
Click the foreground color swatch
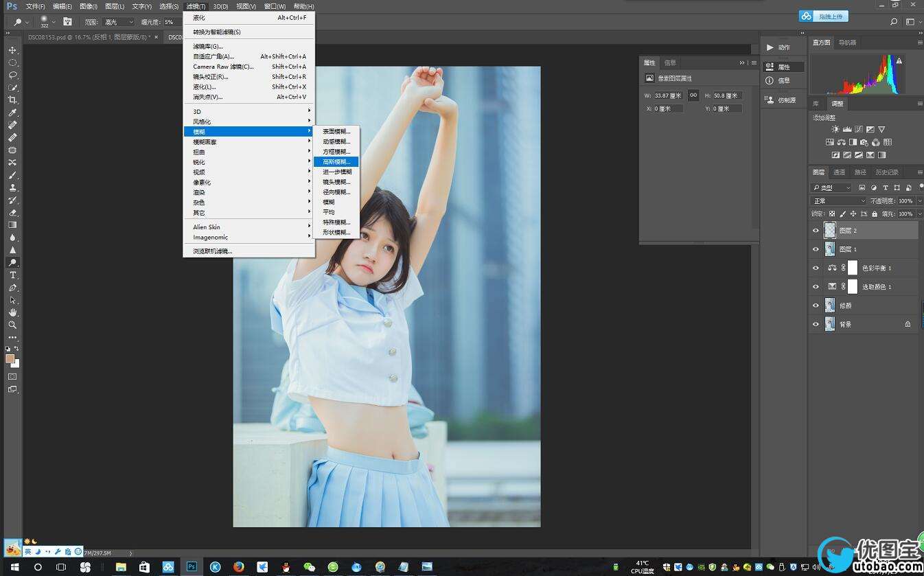point(10,358)
